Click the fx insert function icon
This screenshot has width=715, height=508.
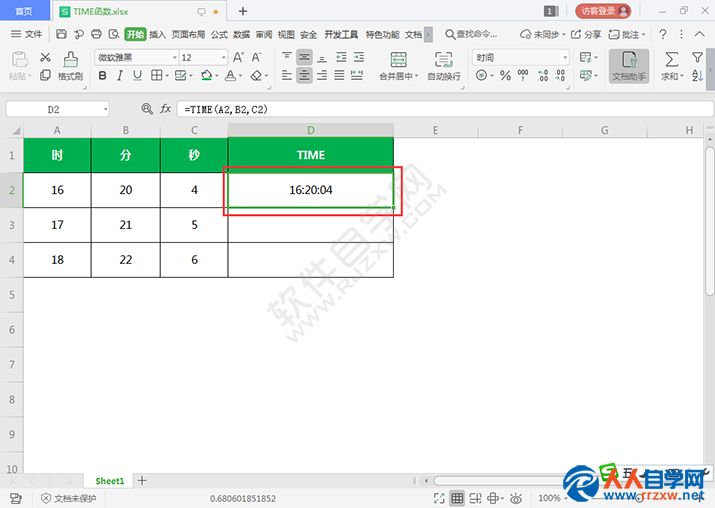pos(166,109)
